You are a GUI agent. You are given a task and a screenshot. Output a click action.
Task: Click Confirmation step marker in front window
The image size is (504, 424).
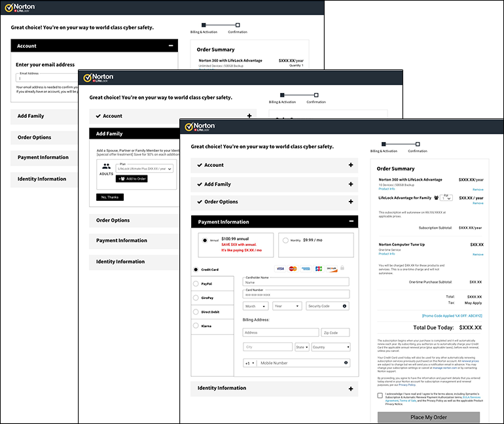tap(418, 144)
